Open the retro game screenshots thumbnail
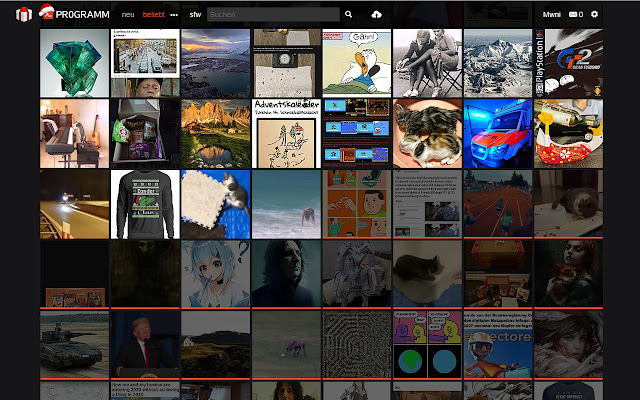The height and width of the screenshot is (400, 640). pyautogui.click(x=357, y=133)
